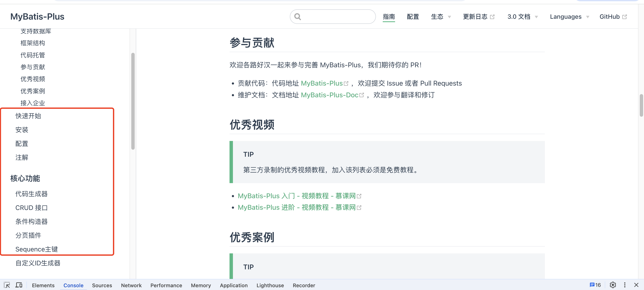Click the 优秀视频 section heading
The height and width of the screenshot is (290, 644).
pos(252,125)
